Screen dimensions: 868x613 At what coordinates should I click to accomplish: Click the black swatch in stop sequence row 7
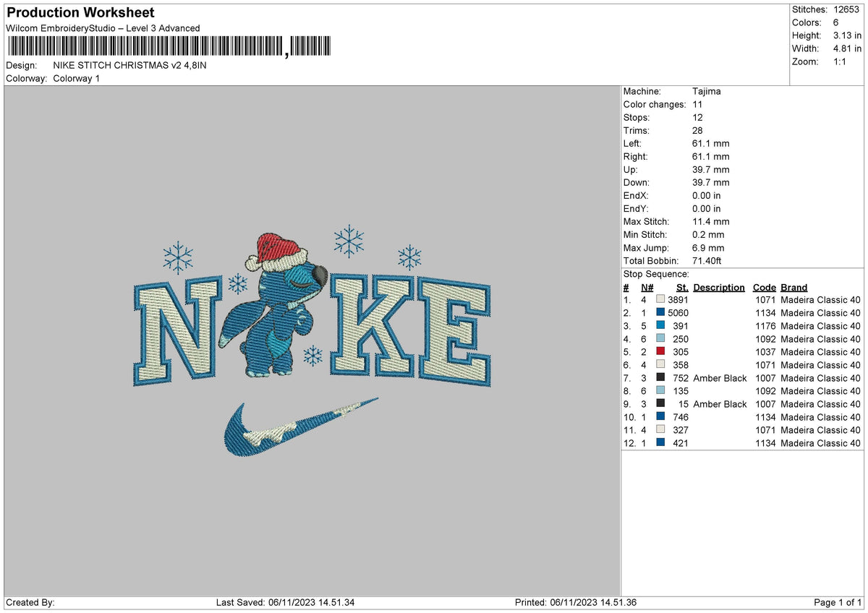tap(660, 377)
